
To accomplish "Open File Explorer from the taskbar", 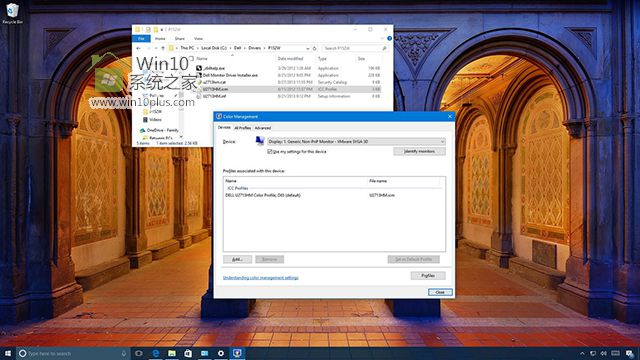I will (172, 353).
